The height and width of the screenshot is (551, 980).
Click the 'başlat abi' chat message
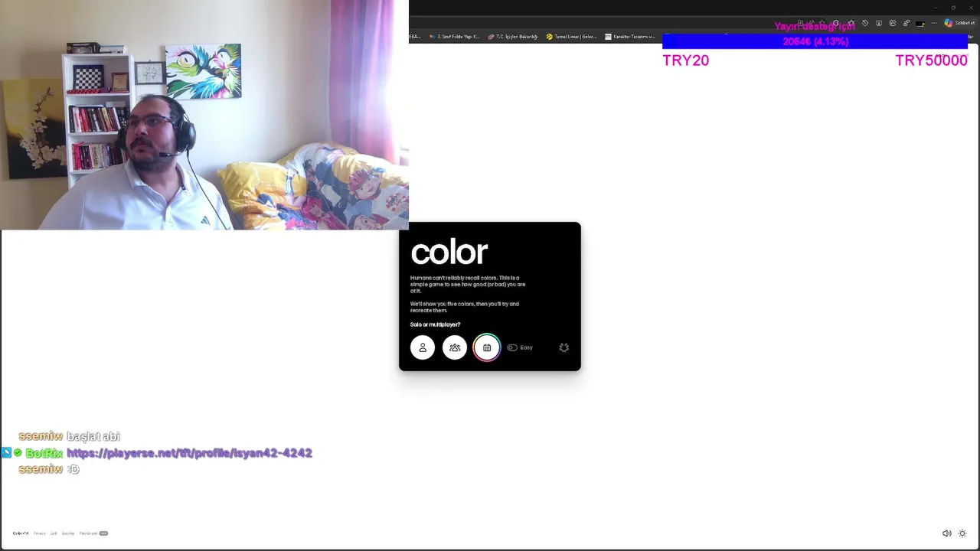click(x=93, y=436)
